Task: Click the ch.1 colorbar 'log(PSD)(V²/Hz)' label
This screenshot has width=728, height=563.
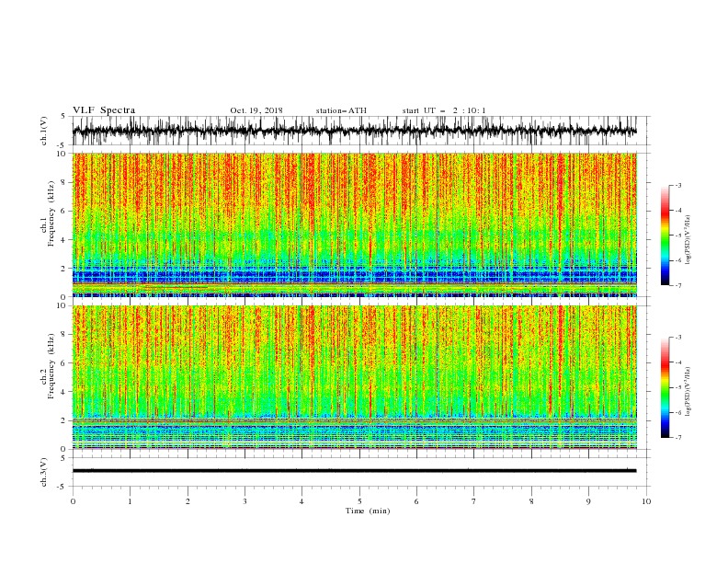Action: pyautogui.click(x=688, y=240)
